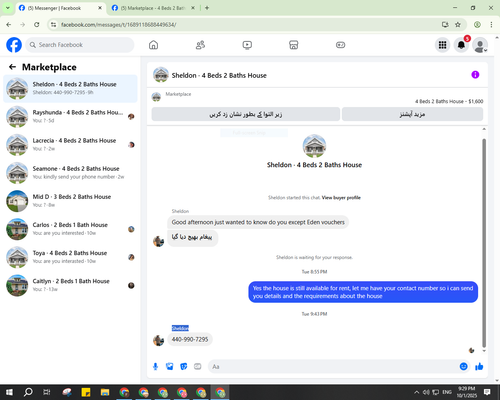Click the 440-990-7295 message bubble

(x=190, y=339)
